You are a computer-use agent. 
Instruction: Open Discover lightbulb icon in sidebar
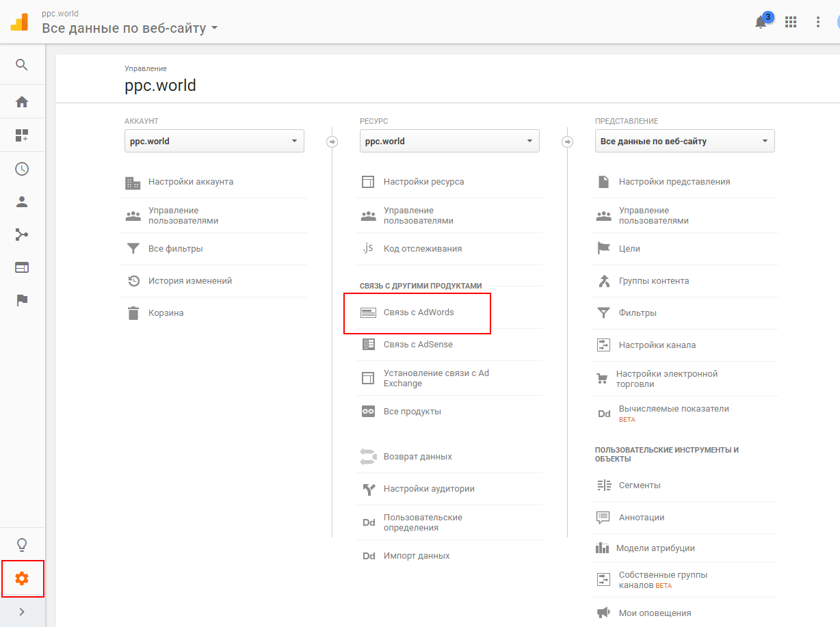point(22,545)
